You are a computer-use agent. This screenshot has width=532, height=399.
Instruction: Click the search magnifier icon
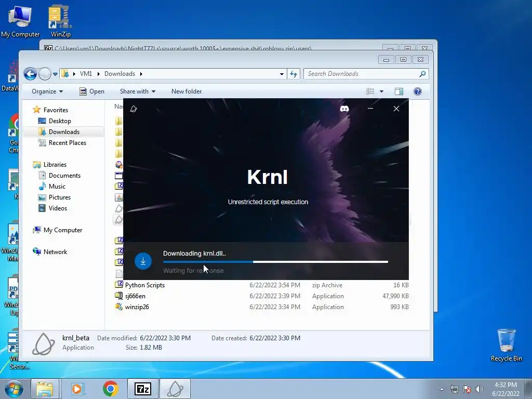click(422, 74)
